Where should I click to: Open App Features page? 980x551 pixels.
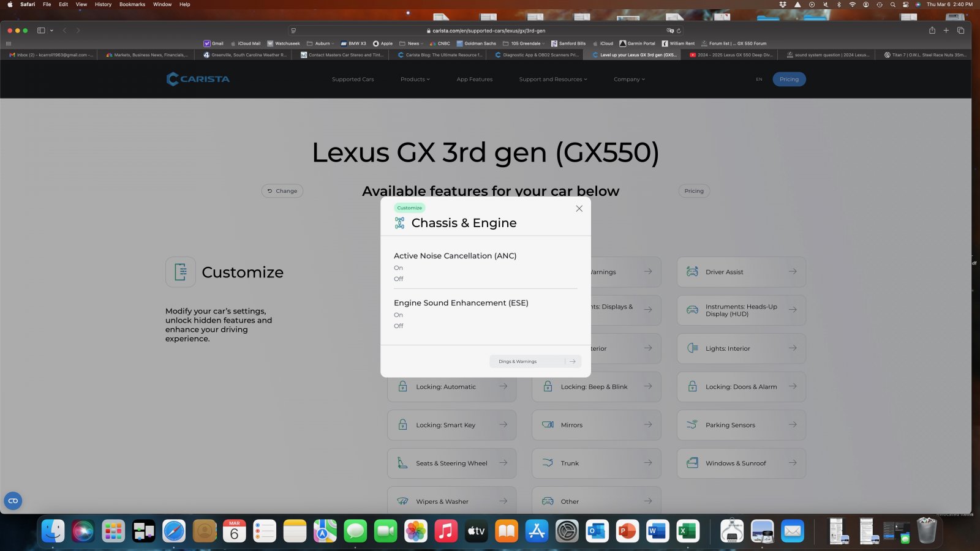(475, 80)
